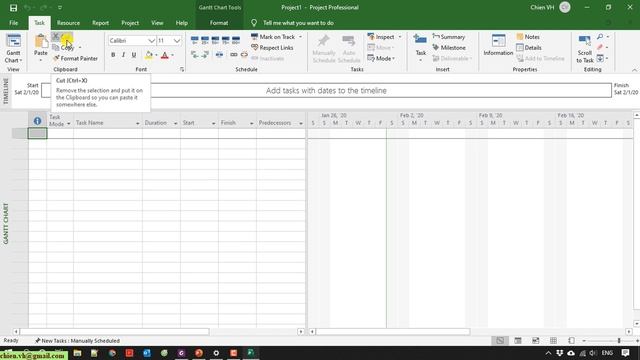Insert a Milestone
Screen dimensions: 640x360
point(449,48)
